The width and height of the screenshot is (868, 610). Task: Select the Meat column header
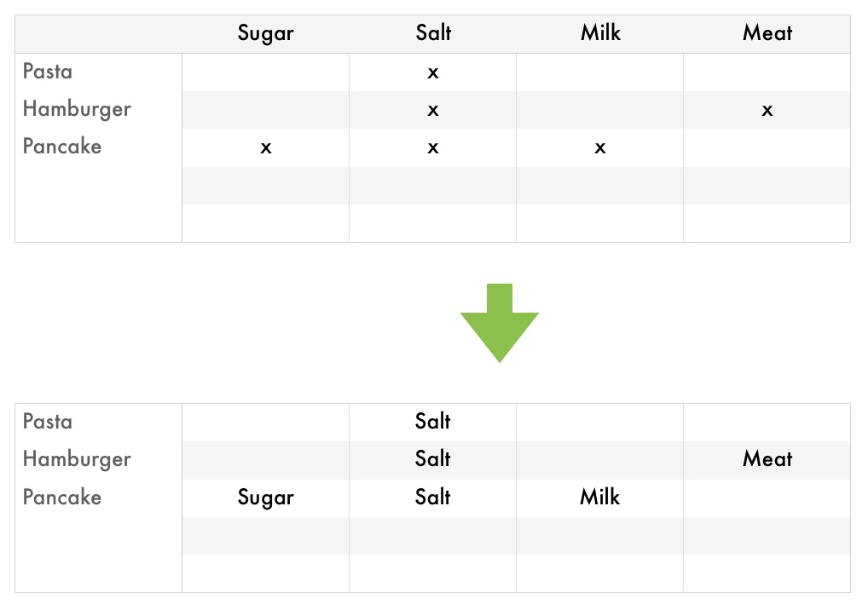(x=767, y=32)
